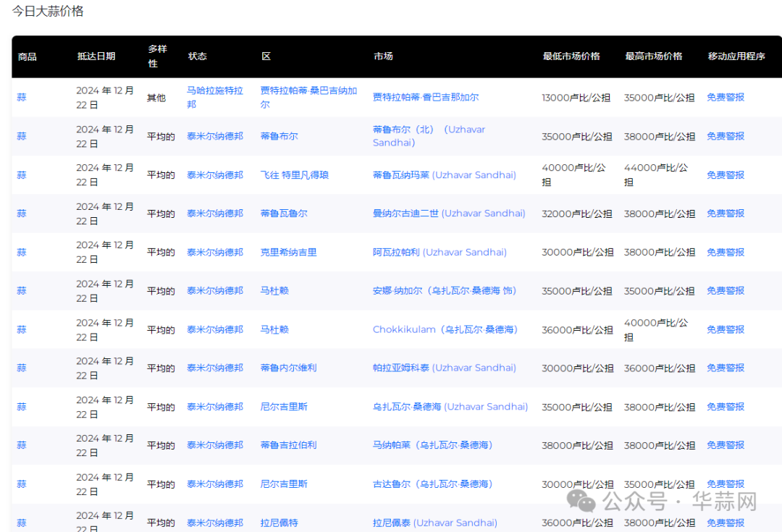782x532 pixels.
Task: Click the 飞往 特里凡得琅 district link
Action: coord(294,174)
